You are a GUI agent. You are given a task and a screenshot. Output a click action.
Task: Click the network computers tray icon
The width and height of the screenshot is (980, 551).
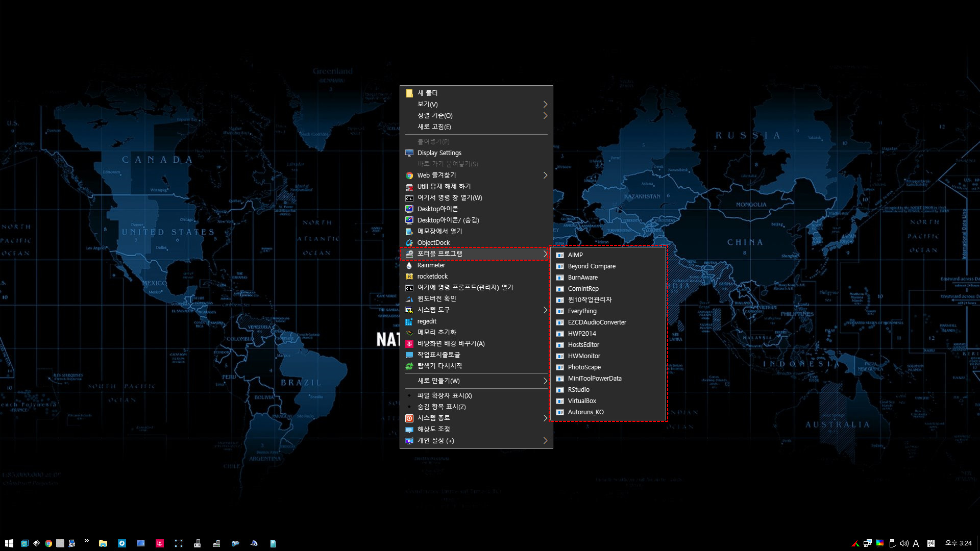[868, 543]
